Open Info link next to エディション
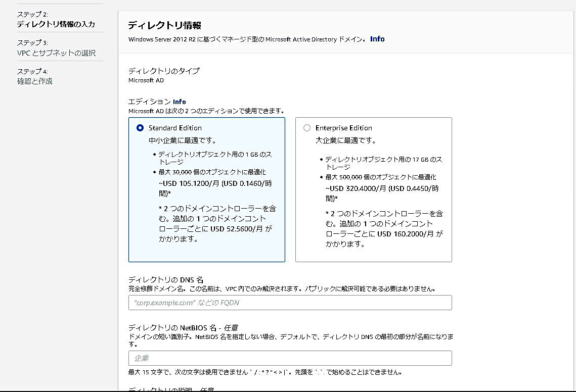 [179, 102]
